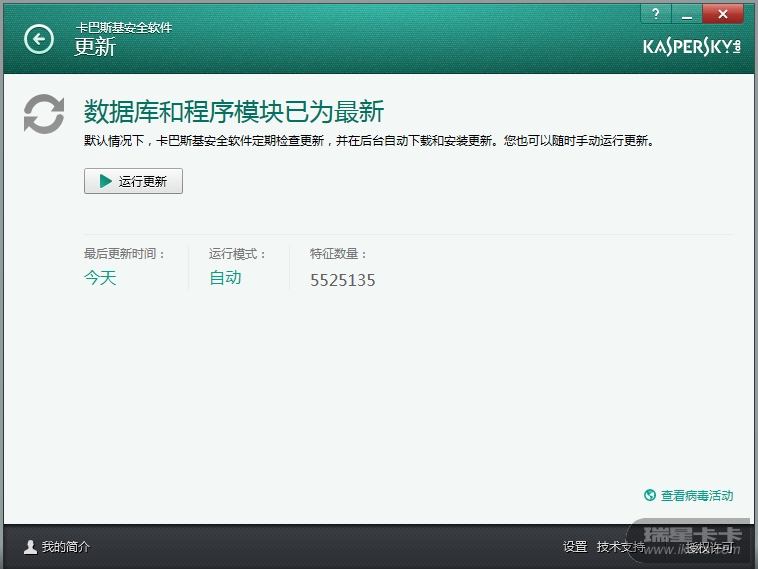758x569 pixels.
Task: Select the signature count 5525135
Action: click(x=342, y=280)
